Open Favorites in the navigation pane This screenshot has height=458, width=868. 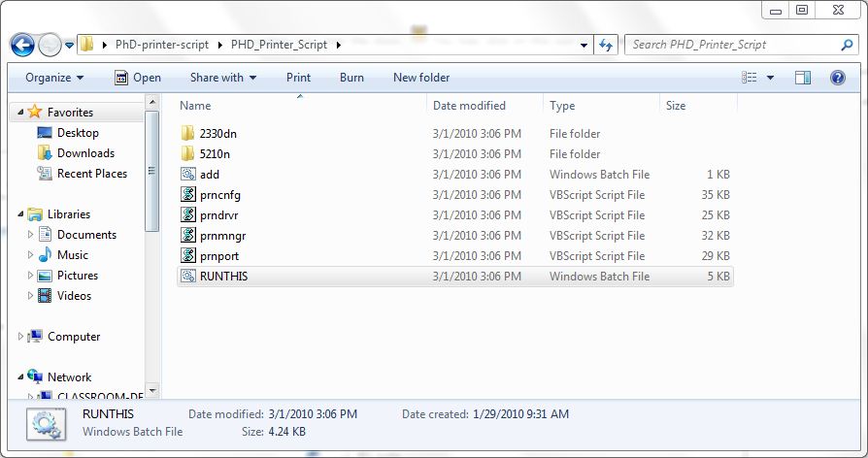pyautogui.click(x=70, y=112)
